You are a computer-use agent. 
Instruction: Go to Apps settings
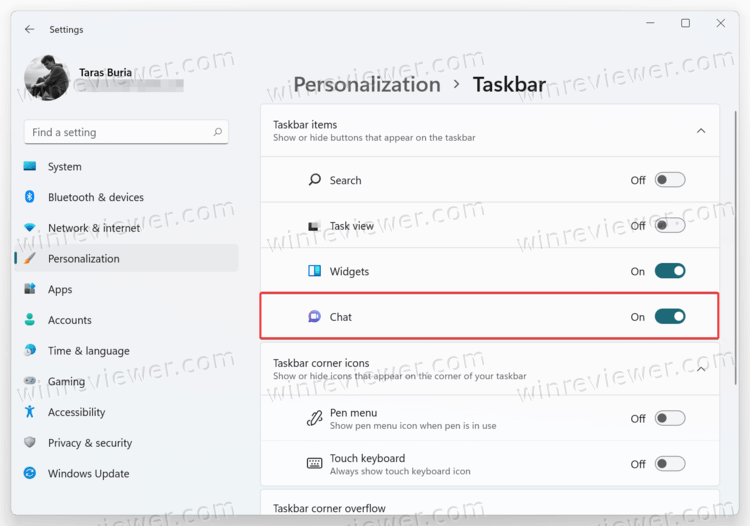(126, 289)
